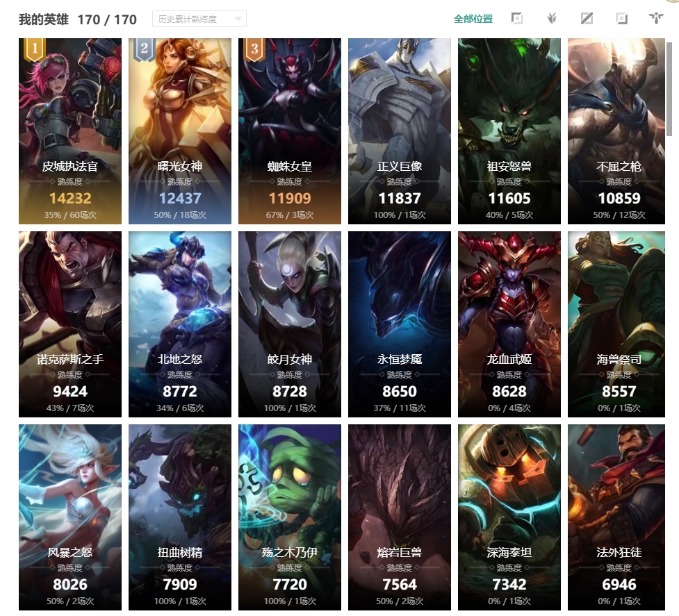Click the silver rank 2 badge
This screenshot has height=616, width=679.
coord(144,49)
